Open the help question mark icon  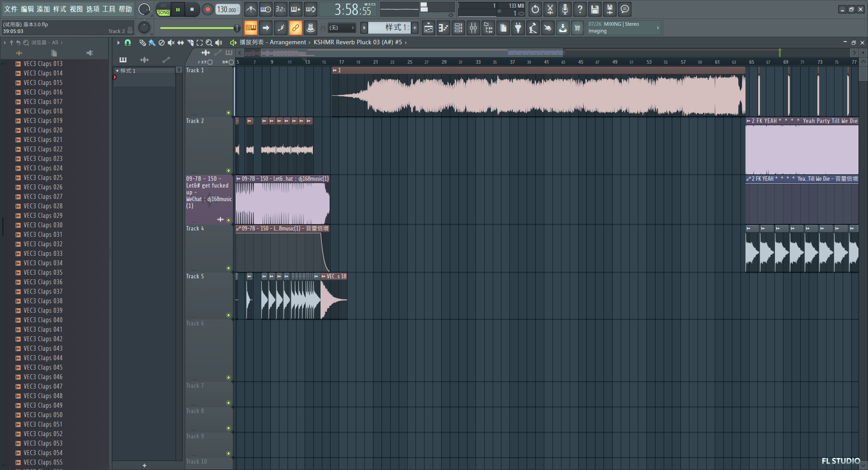click(580, 9)
